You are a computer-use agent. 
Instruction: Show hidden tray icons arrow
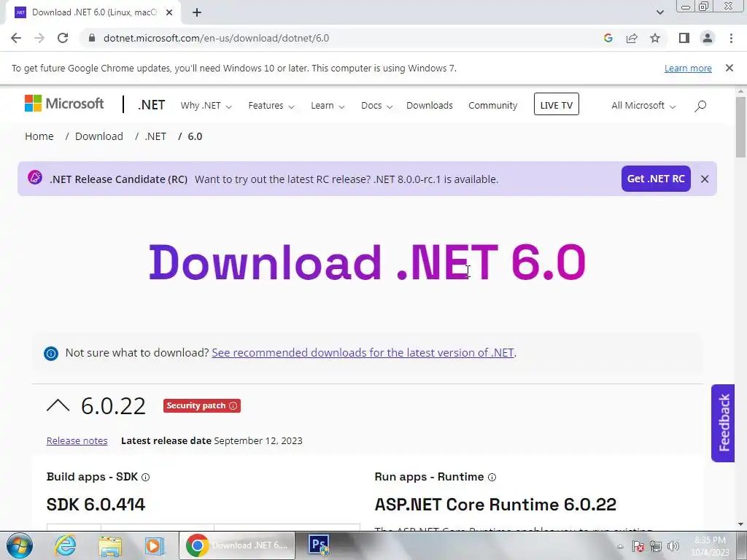tap(620, 546)
